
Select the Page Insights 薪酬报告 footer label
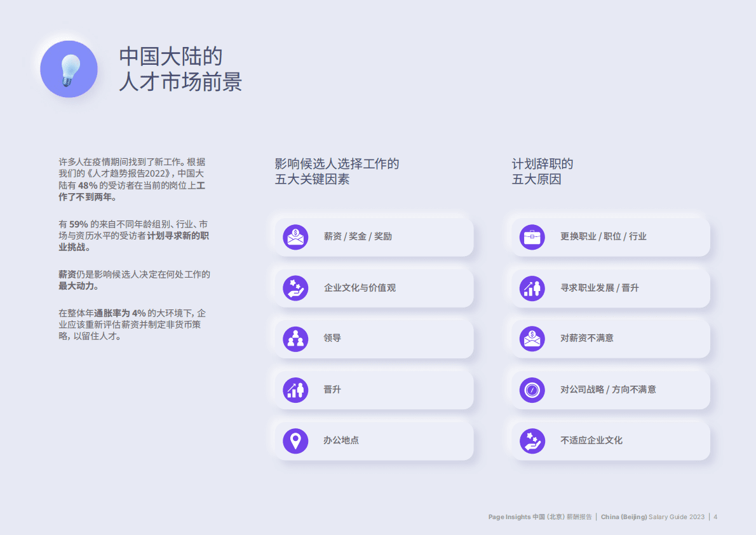[540, 517]
